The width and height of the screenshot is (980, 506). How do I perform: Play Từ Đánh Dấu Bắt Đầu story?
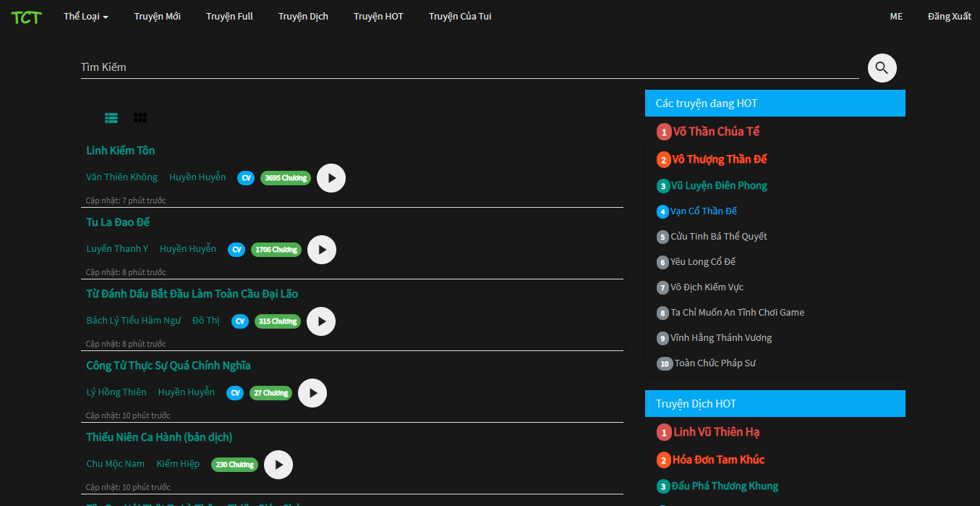(321, 321)
